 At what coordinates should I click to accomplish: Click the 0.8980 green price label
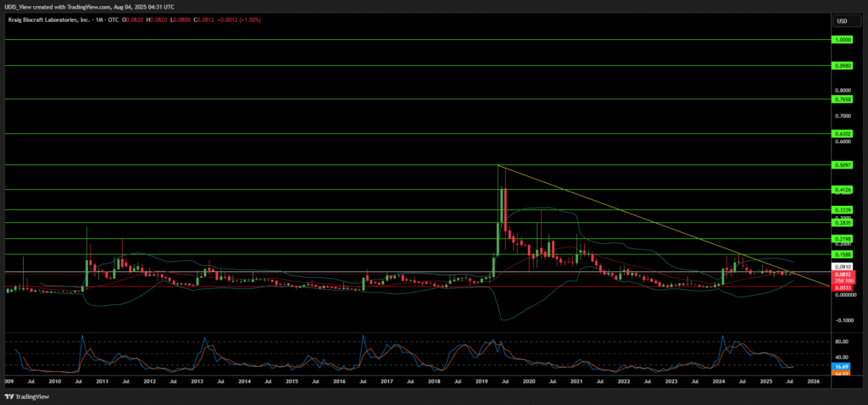pos(842,65)
